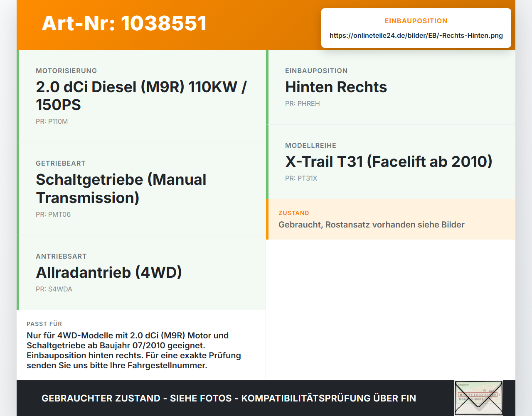Click the PR: PMT06 code
Screen dimensions: 532x416
[53, 215]
